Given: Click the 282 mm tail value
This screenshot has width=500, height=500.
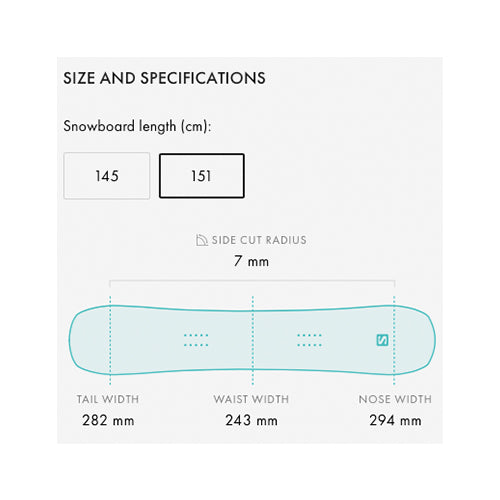Looking at the screenshot, I should tap(108, 420).
